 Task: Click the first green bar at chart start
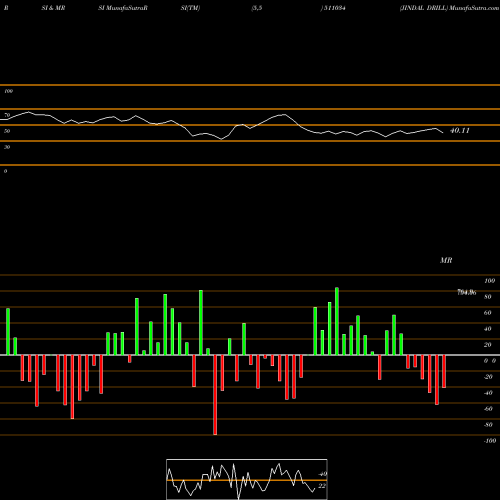pyautogui.click(x=8, y=332)
